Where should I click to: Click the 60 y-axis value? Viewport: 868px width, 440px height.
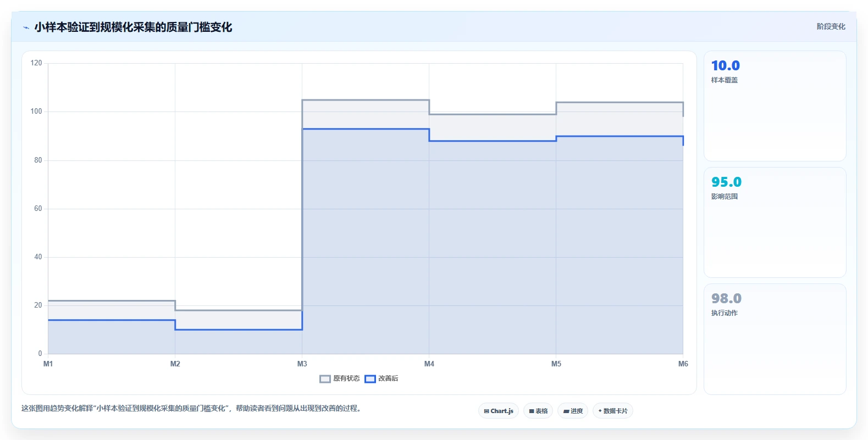point(38,209)
